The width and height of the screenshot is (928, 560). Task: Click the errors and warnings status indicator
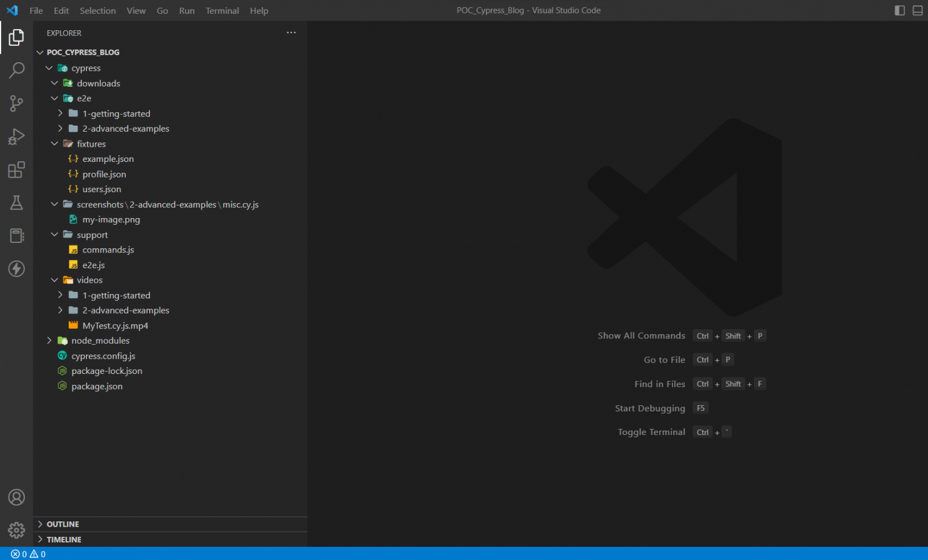pyautogui.click(x=28, y=554)
